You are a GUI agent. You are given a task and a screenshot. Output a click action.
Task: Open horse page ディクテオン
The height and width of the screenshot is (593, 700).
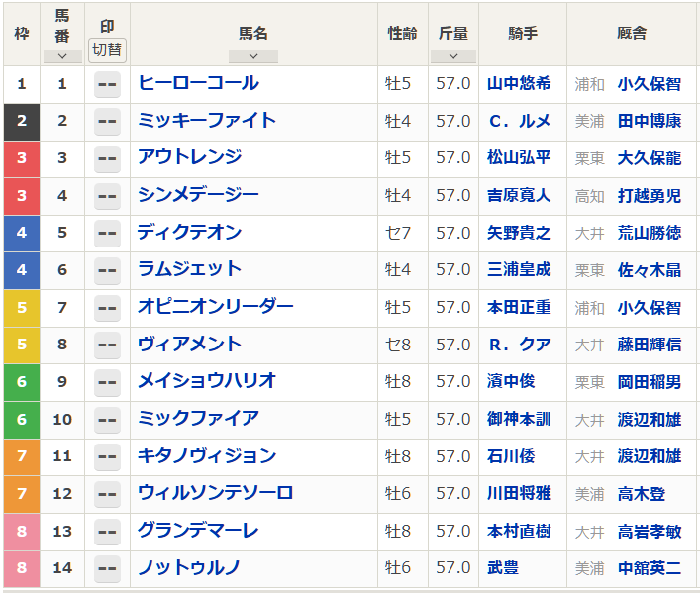[x=190, y=233]
